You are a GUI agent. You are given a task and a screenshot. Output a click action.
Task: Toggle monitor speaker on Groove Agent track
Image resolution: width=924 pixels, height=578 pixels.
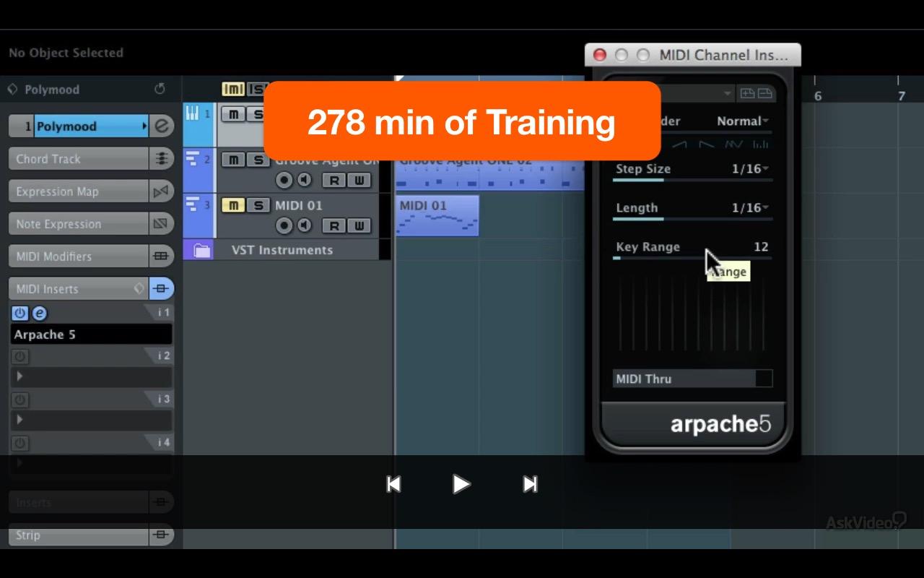click(305, 180)
